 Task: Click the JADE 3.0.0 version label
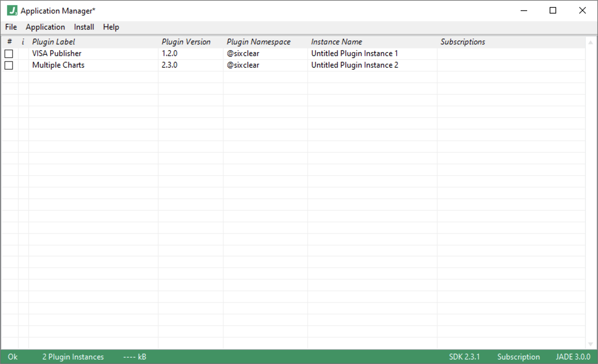(x=573, y=357)
